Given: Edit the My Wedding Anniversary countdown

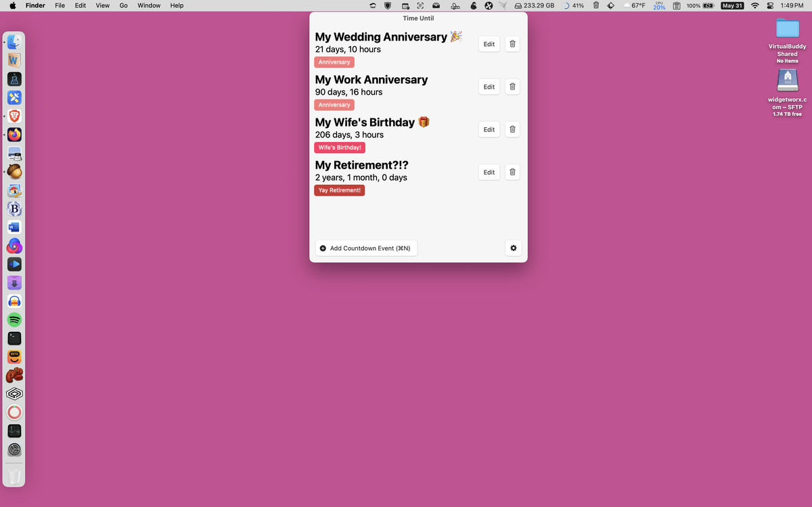Looking at the screenshot, I should click(x=489, y=44).
